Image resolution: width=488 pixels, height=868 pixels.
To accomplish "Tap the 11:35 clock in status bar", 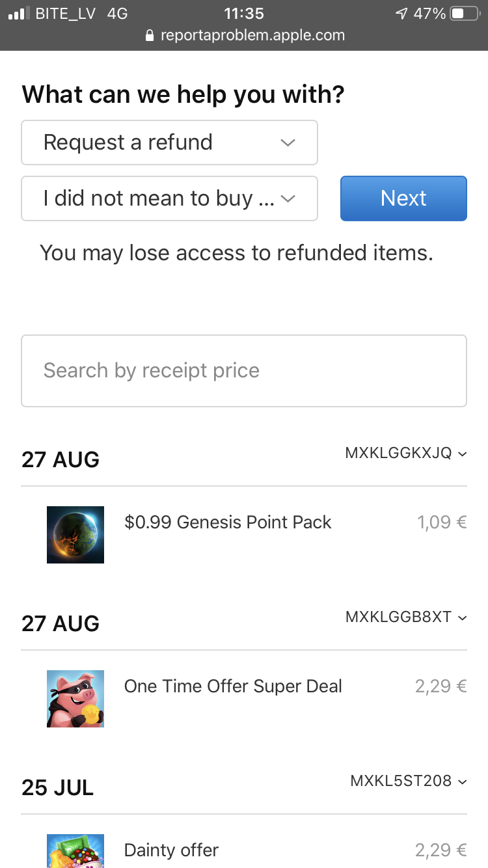I will coord(244,14).
